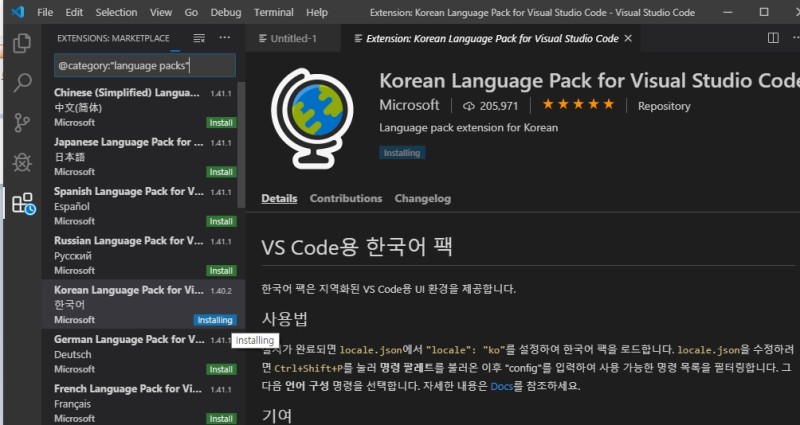
Task: Open the Terminal menu
Action: click(273, 12)
